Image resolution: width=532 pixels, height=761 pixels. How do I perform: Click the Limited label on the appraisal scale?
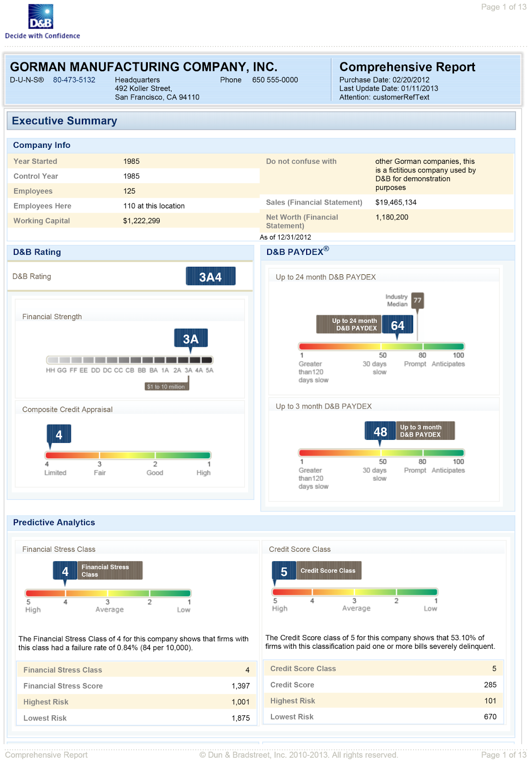click(55, 473)
